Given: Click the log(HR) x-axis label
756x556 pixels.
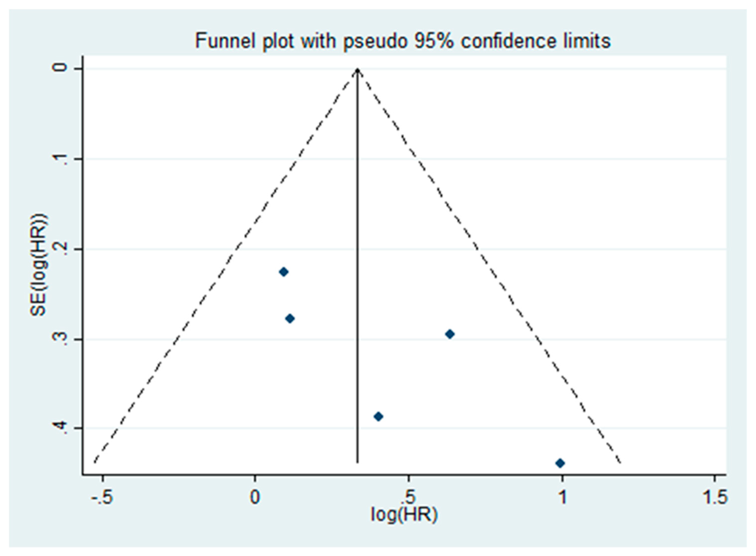Looking at the screenshot, I should coord(403,514).
